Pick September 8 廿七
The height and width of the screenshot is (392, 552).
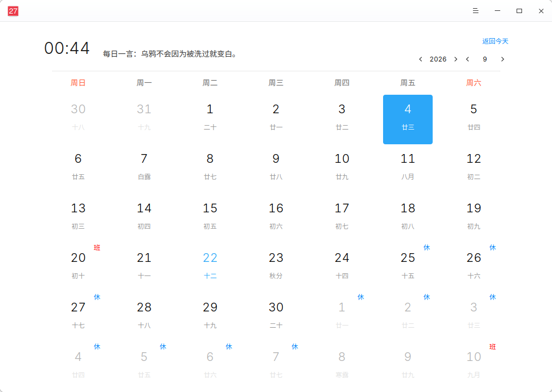click(x=210, y=169)
